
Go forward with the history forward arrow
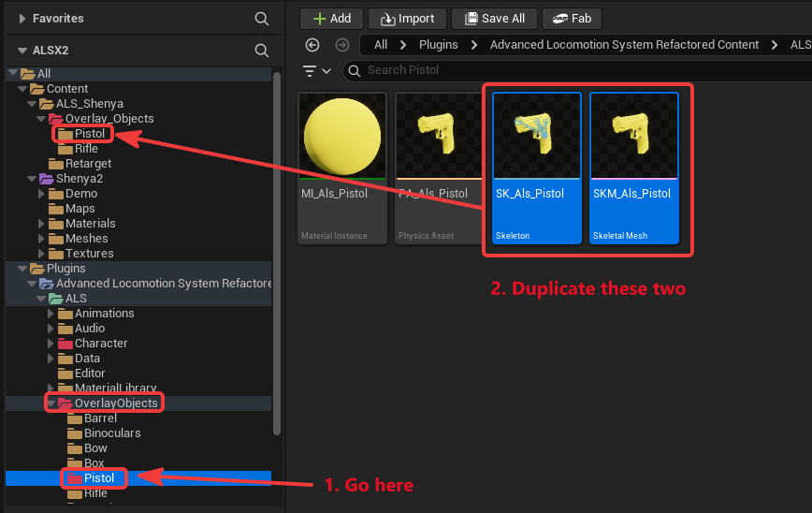click(342, 45)
